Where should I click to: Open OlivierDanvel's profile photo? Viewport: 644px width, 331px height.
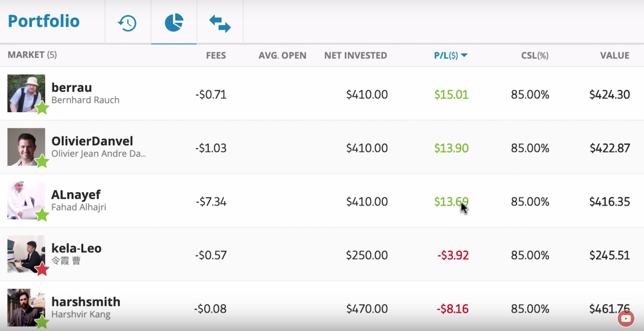coord(26,147)
